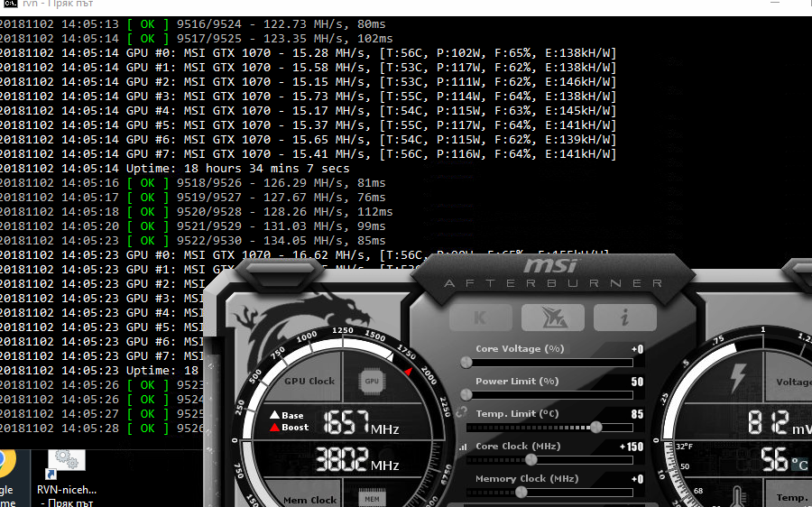Viewport: 812px width, 507px height.
Task: Click the "Core Voltage (%)" label
Action: 520,349
